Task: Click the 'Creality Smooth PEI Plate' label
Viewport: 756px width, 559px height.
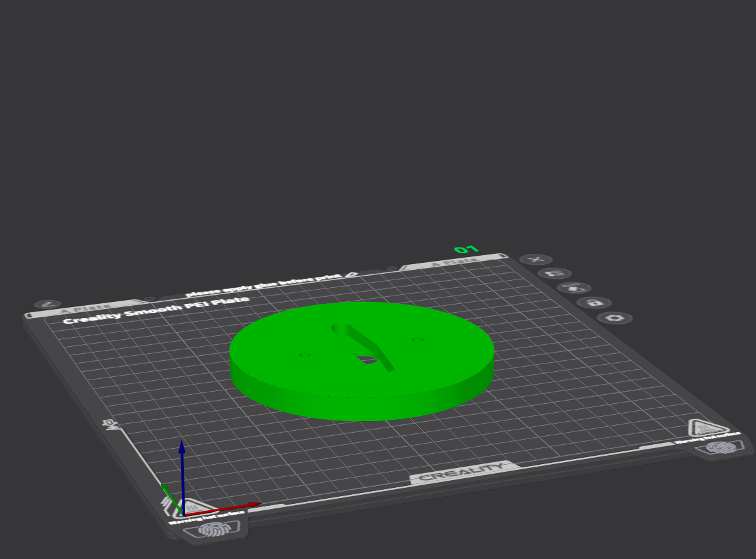Action: pos(156,310)
